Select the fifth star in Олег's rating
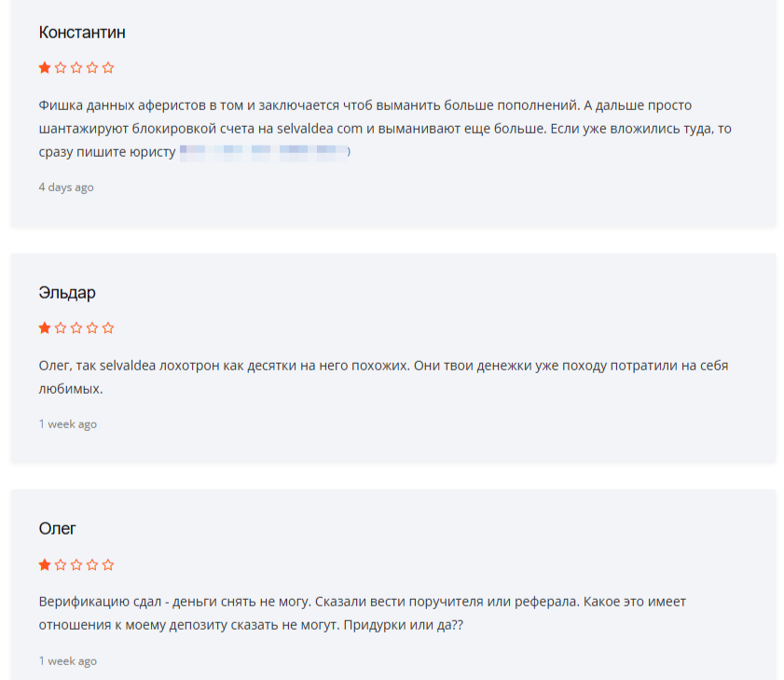784x680 pixels. [108, 564]
